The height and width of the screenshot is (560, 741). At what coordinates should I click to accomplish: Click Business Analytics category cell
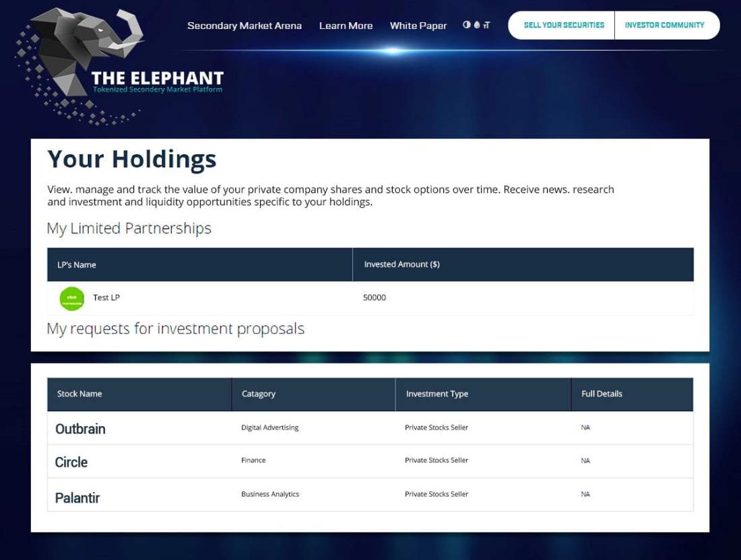pyautogui.click(x=270, y=494)
